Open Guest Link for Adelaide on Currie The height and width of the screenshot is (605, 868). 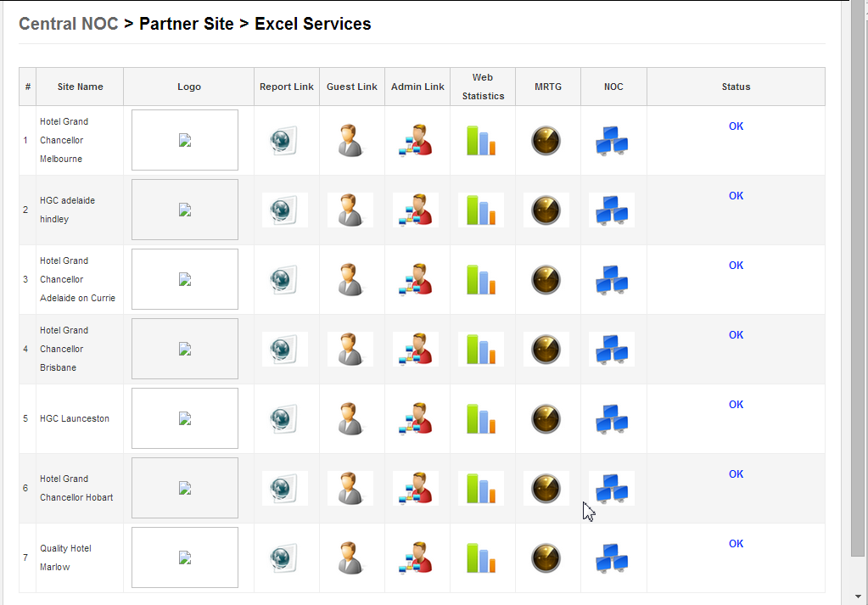(x=350, y=279)
